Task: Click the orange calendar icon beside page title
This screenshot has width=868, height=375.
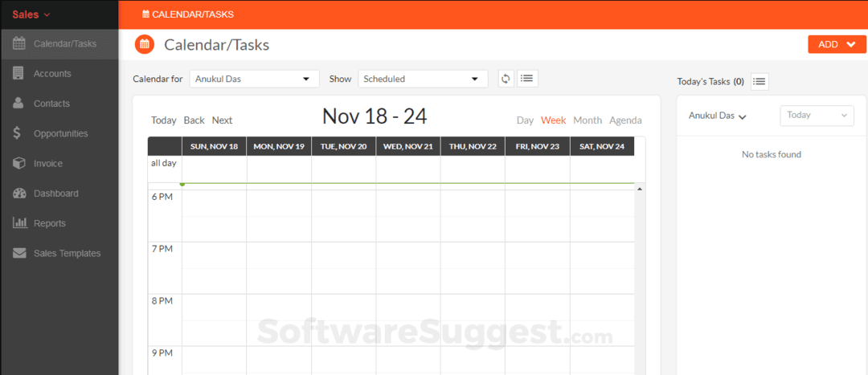Action: coord(145,45)
